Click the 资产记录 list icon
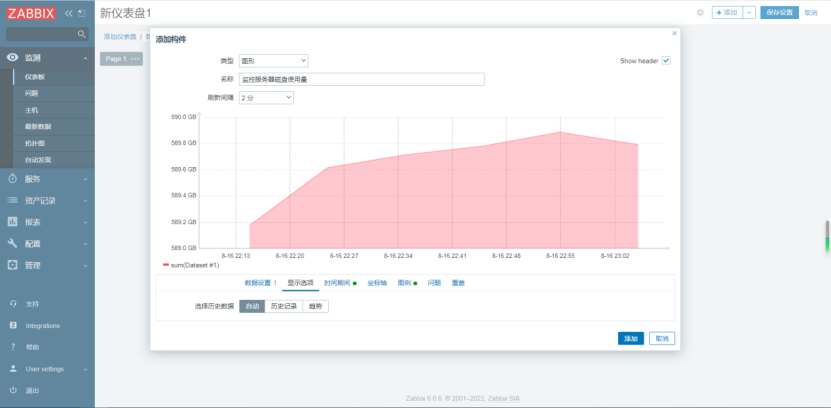Viewport: 831px width, 408px height. pos(13,200)
